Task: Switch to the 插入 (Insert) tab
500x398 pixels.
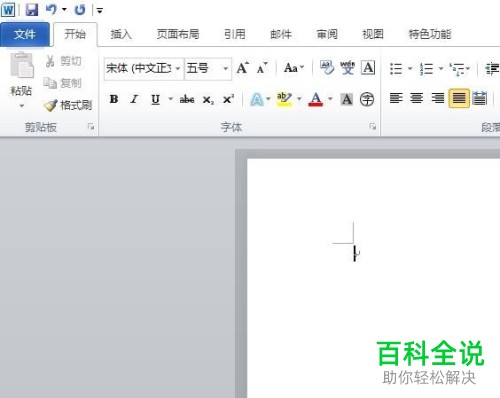Action: [x=121, y=34]
